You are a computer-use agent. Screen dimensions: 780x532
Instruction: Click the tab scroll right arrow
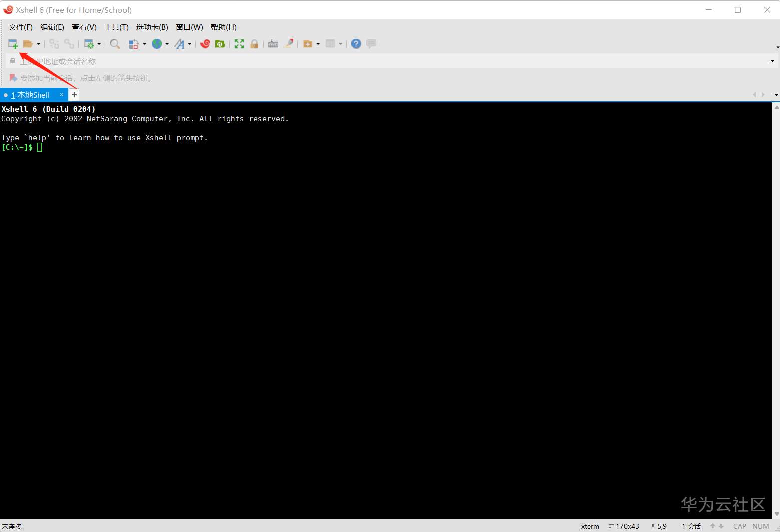pyautogui.click(x=763, y=95)
